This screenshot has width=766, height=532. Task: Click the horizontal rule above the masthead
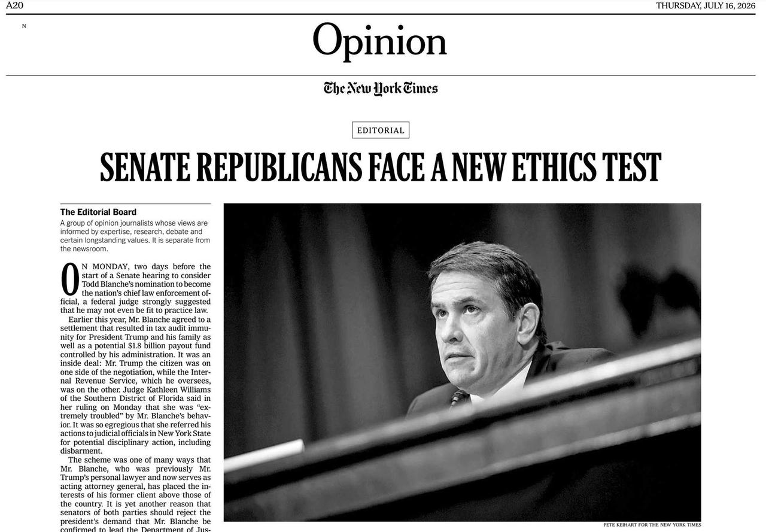[x=381, y=75]
